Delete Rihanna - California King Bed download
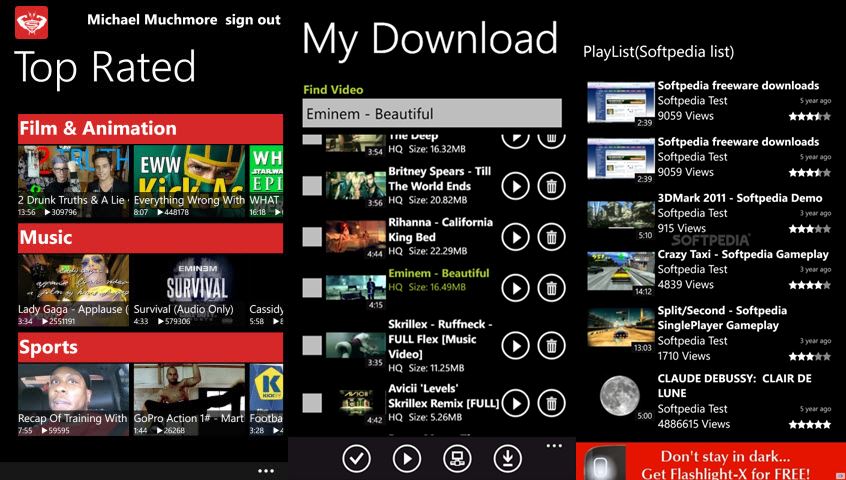This screenshot has width=846, height=480. (x=551, y=237)
